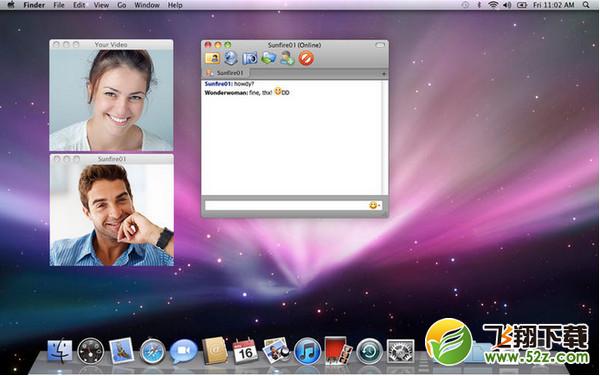The image size is (600, 376).
Task: Select the Sunfire01 conversation tab
Action: point(225,73)
